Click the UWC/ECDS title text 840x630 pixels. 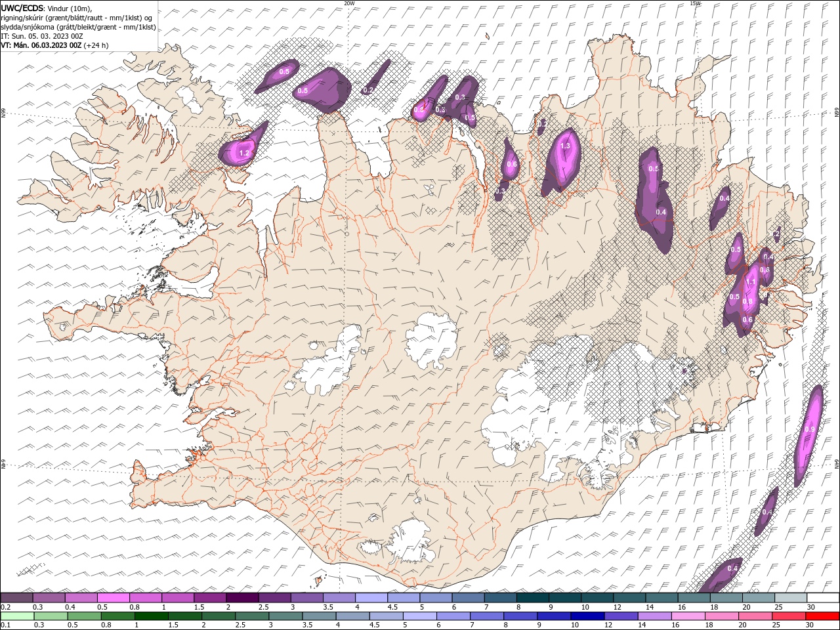[x=22, y=8]
